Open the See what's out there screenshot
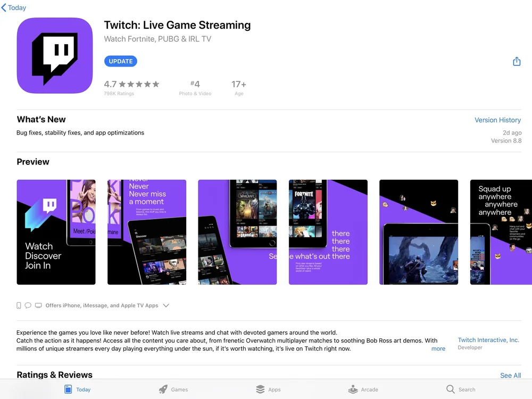 [x=328, y=232]
